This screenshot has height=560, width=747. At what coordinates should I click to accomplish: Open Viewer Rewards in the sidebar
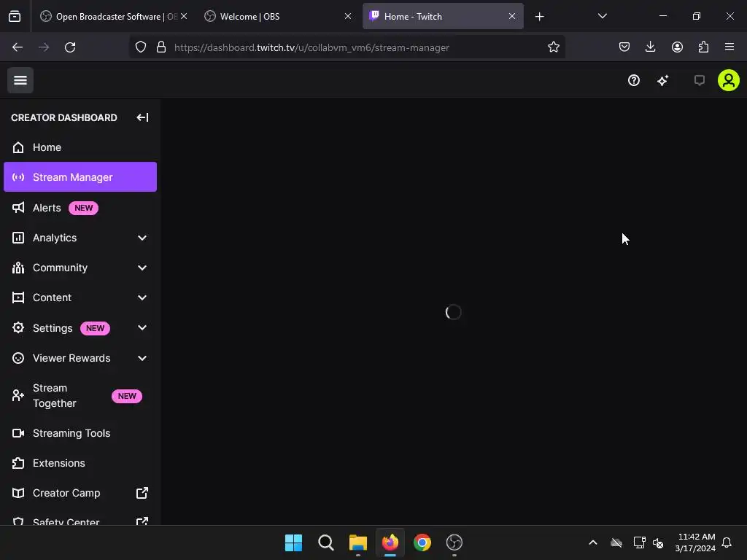point(80,357)
